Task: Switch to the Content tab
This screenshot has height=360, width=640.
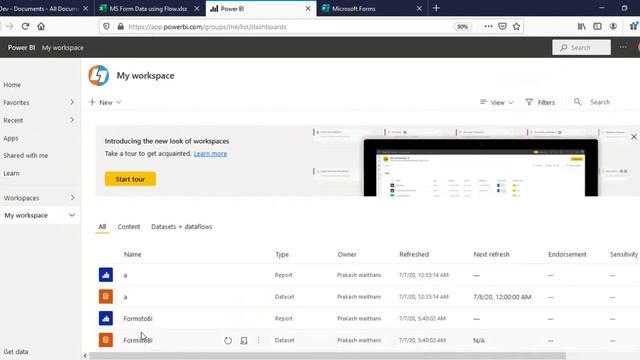Action: coord(129,227)
